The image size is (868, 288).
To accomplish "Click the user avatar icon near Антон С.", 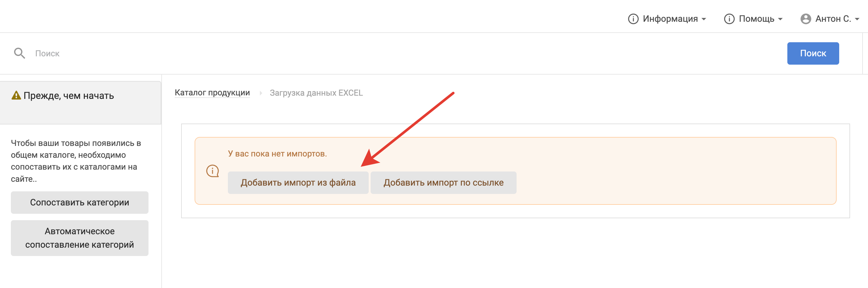I will point(806,19).
